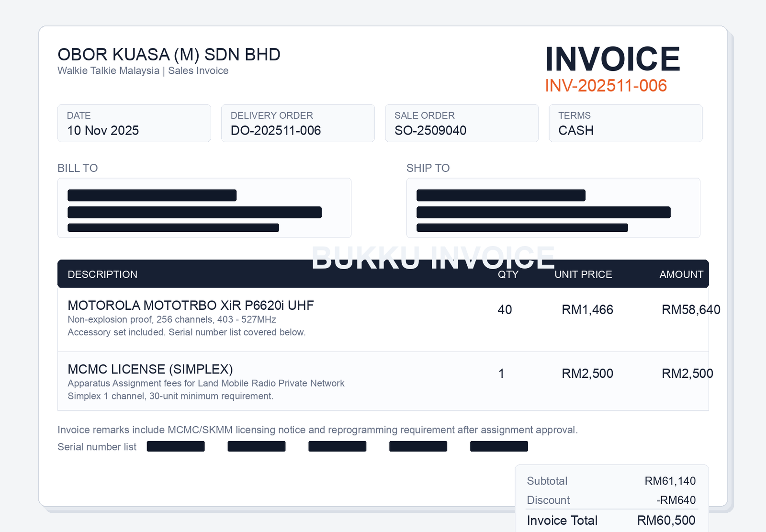
Task: Click the Discount label
Action: (548, 500)
